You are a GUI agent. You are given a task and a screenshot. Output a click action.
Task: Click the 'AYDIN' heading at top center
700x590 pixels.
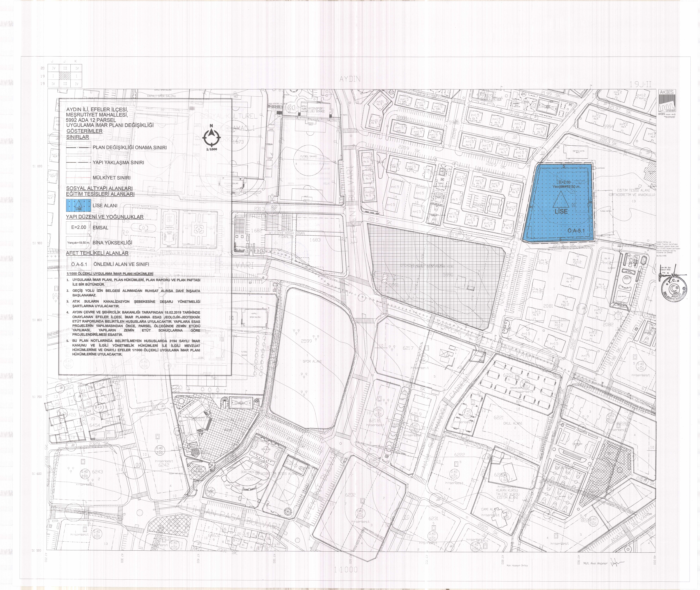coord(350,79)
